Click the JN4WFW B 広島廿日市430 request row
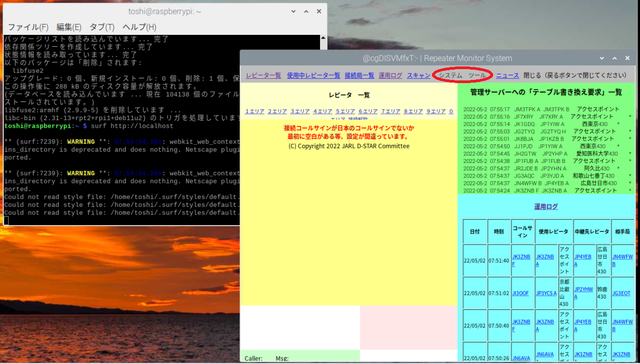The image size is (640, 364). [x=547, y=183]
